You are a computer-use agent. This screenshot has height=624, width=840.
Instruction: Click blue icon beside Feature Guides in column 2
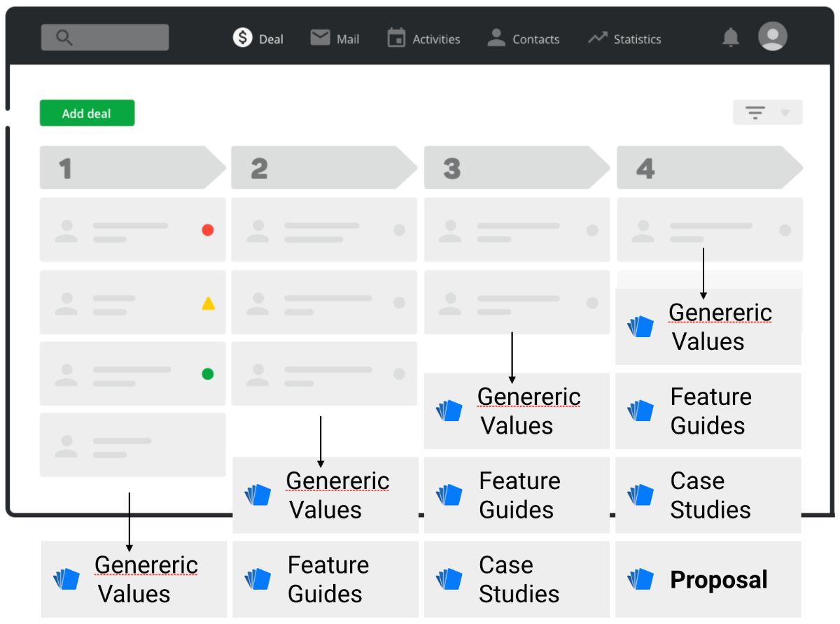click(x=258, y=579)
